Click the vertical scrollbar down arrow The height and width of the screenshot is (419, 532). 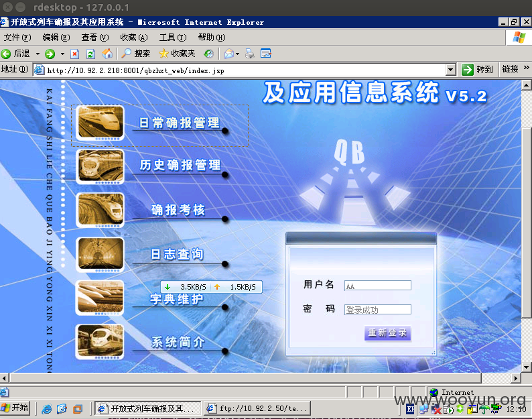click(x=526, y=367)
